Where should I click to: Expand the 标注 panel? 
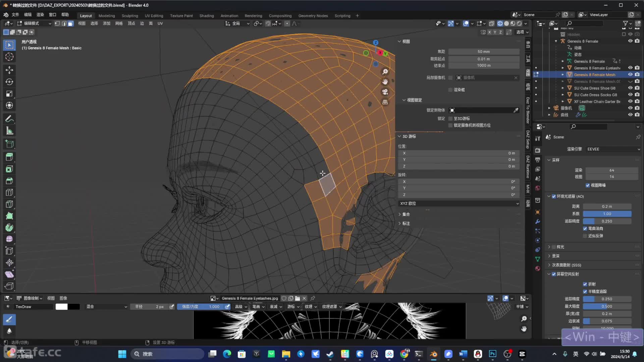pos(406,224)
